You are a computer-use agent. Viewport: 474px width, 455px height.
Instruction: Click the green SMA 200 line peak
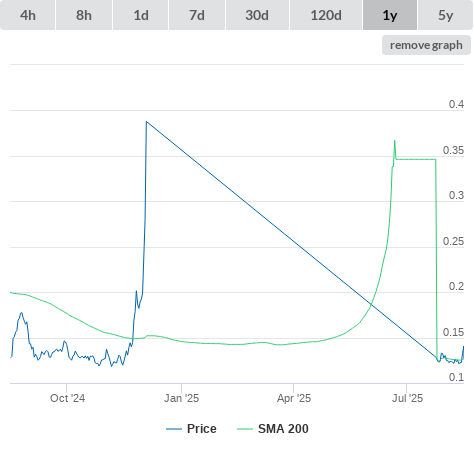(395, 141)
